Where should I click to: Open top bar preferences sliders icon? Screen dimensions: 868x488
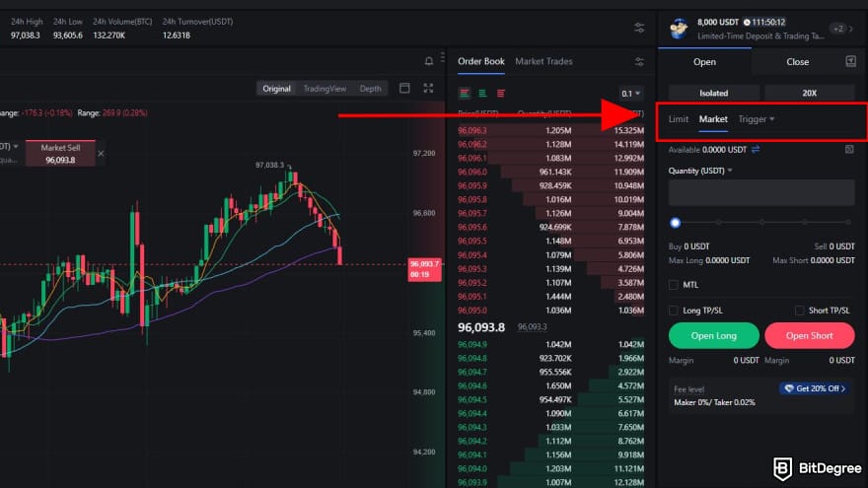(640, 29)
